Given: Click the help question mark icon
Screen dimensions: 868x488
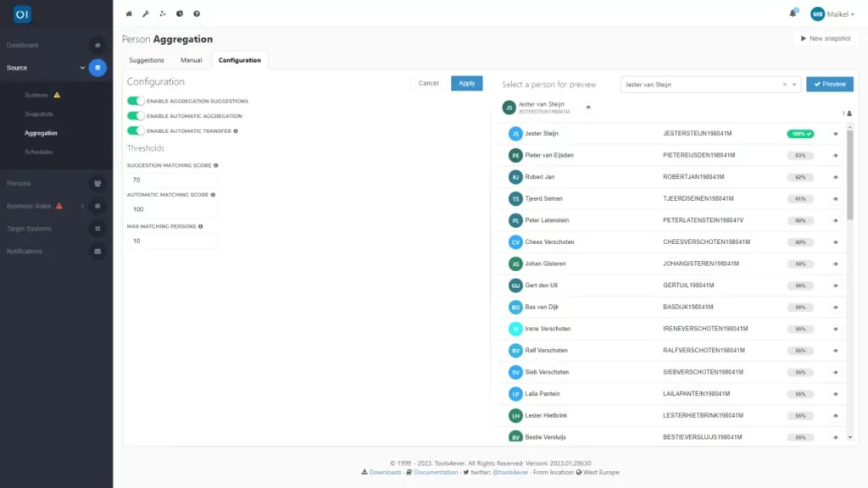Looking at the screenshot, I should [196, 14].
